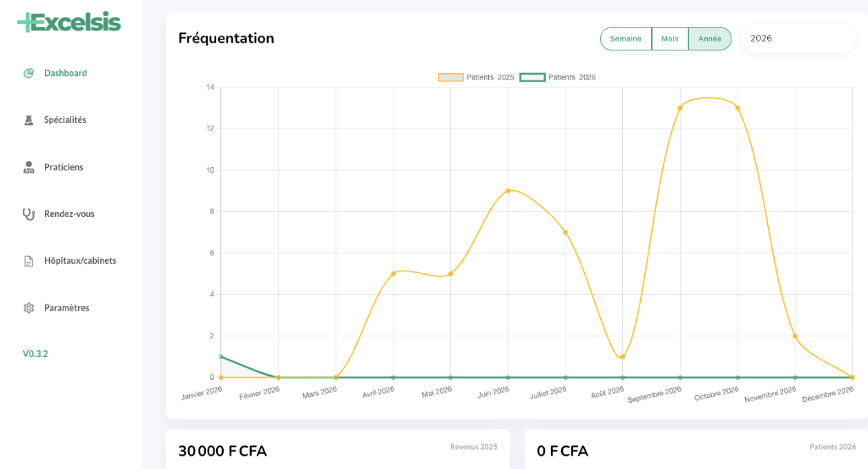This screenshot has width=868, height=469.
Task: Go to the Rendez-vous page
Action: [70, 214]
